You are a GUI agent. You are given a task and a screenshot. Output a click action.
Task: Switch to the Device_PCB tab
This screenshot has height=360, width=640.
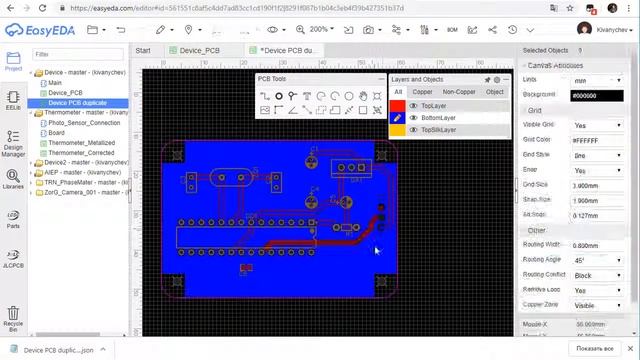click(200, 51)
